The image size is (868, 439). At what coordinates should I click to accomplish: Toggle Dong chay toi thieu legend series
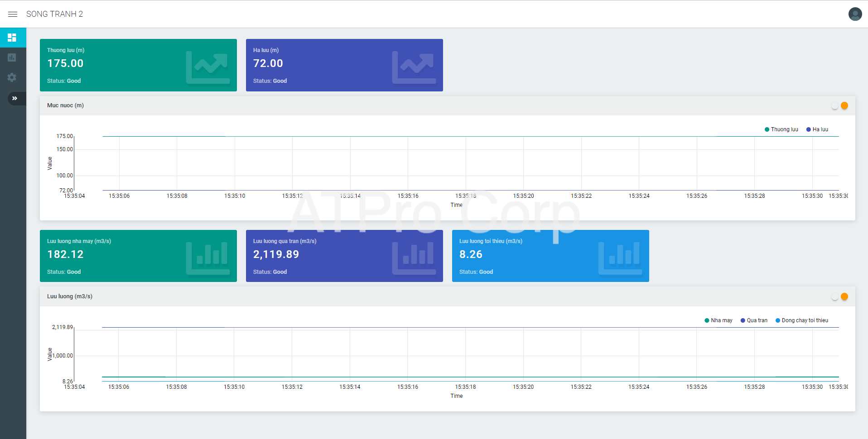(802, 320)
